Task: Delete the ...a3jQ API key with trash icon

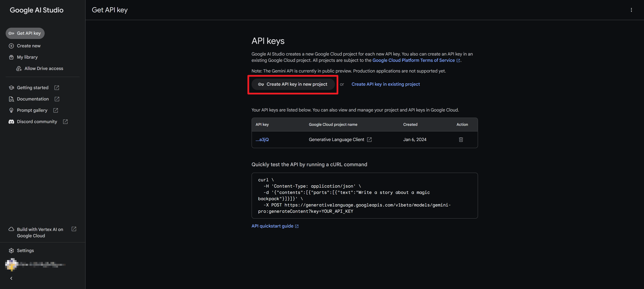Action: pyautogui.click(x=461, y=139)
